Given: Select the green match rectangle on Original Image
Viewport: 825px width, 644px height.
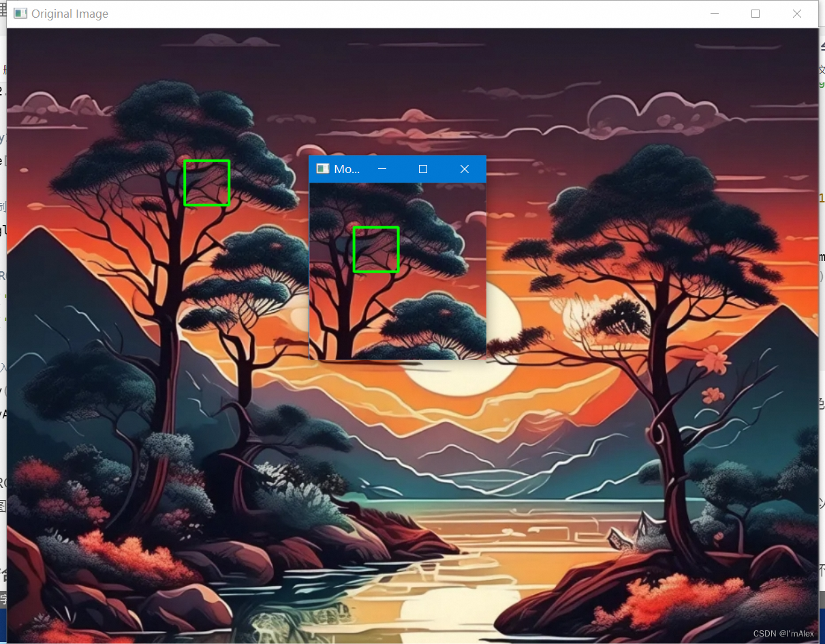Looking at the screenshot, I should tap(206, 182).
